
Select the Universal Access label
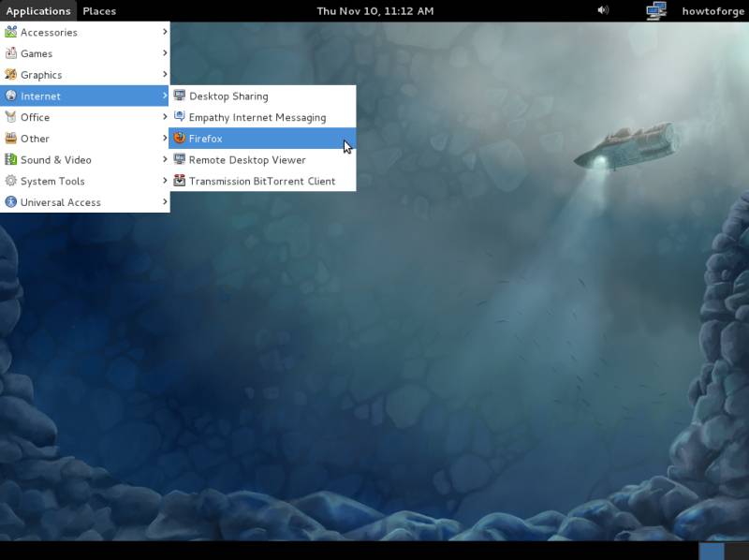61,202
